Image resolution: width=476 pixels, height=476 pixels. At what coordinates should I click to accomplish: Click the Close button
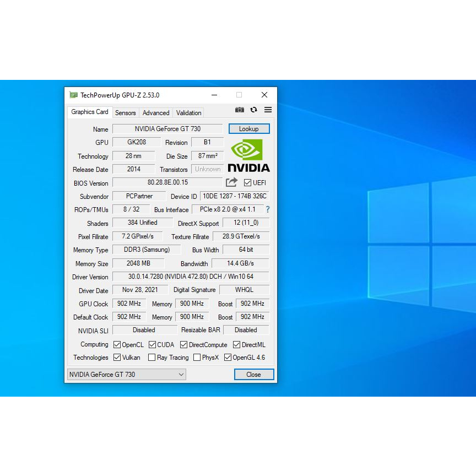point(253,375)
